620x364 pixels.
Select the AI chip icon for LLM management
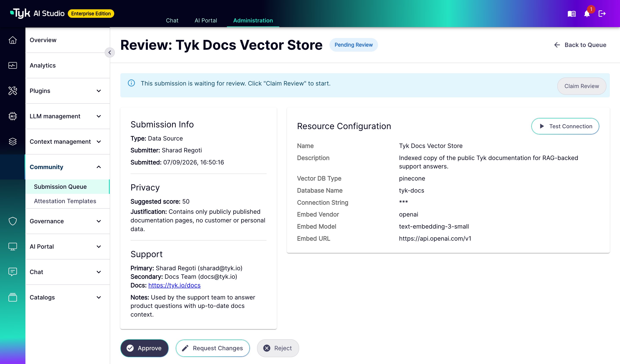click(13, 116)
